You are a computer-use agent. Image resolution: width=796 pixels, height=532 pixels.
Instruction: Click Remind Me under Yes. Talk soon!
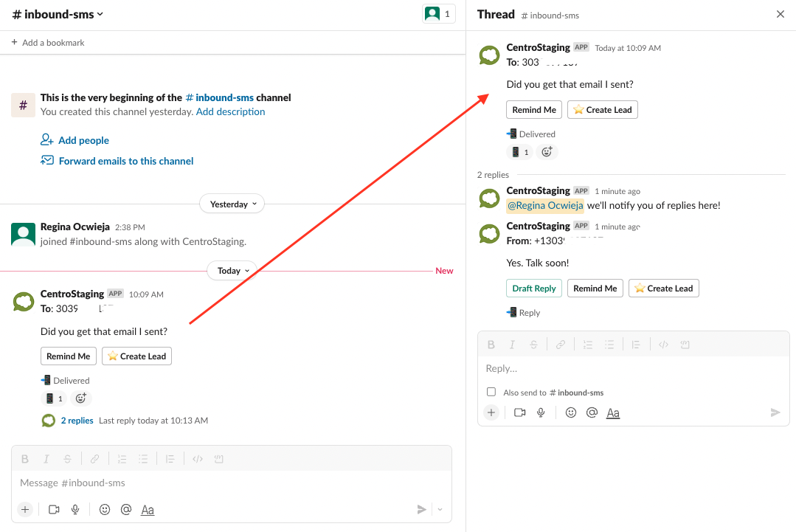coord(595,289)
